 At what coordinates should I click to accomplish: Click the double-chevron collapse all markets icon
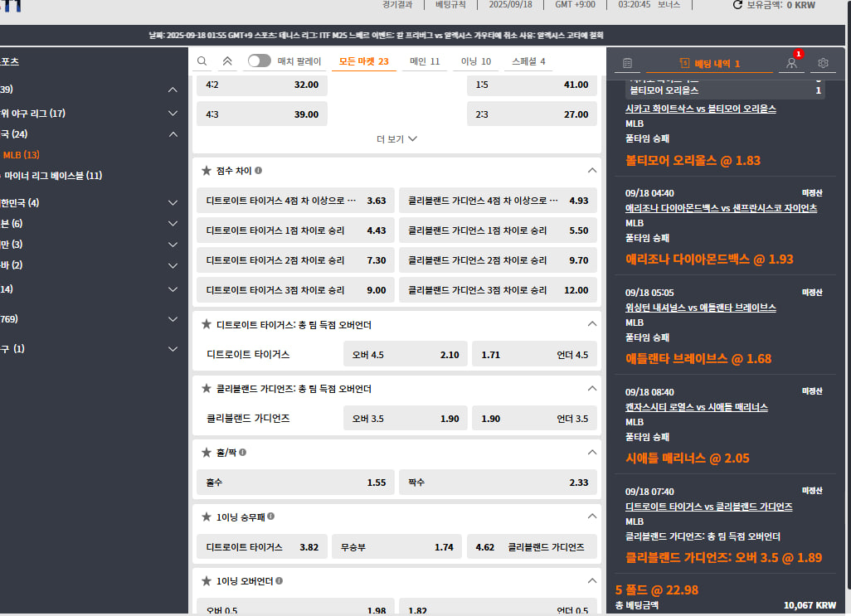227,61
